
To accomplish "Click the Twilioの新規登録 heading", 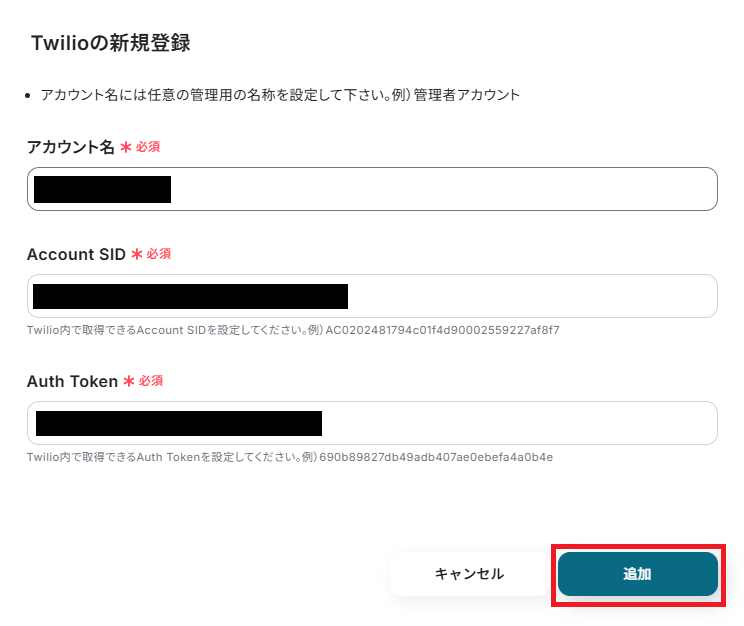I will pos(111,43).
